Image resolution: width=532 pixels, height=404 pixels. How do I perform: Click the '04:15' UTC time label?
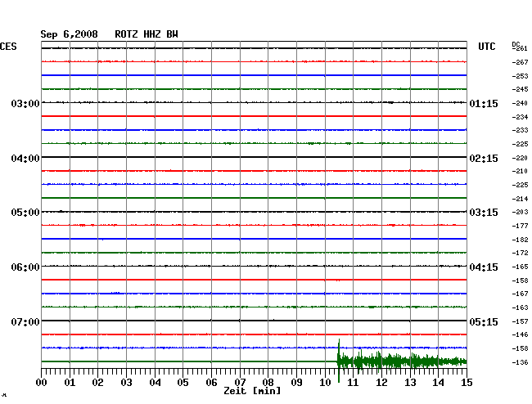[484, 267]
